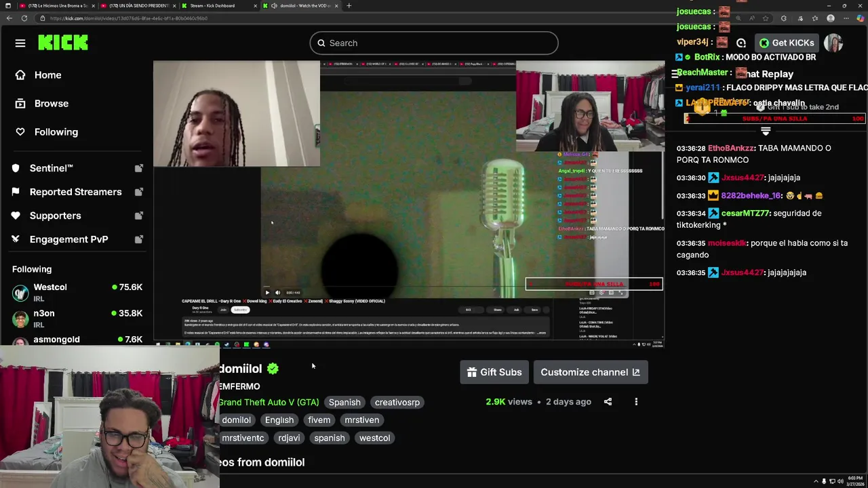868x488 pixels.
Task: Open Supporters external link icon
Action: (x=139, y=216)
